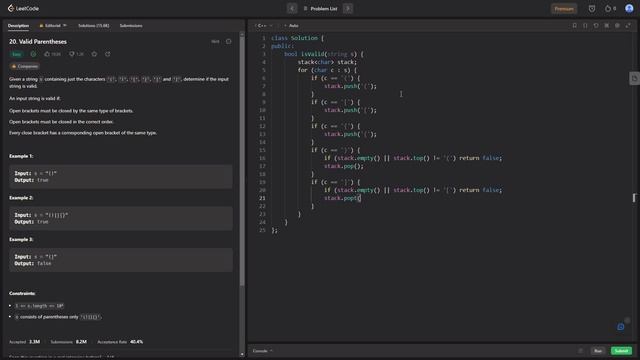
Task: Open the shield badge icon in header
Action: [591, 9]
